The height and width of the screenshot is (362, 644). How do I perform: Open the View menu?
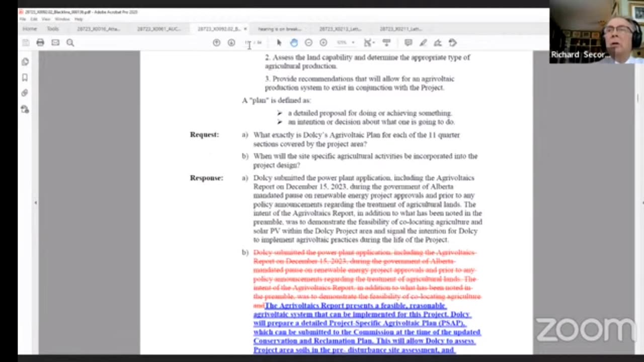(x=46, y=19)
